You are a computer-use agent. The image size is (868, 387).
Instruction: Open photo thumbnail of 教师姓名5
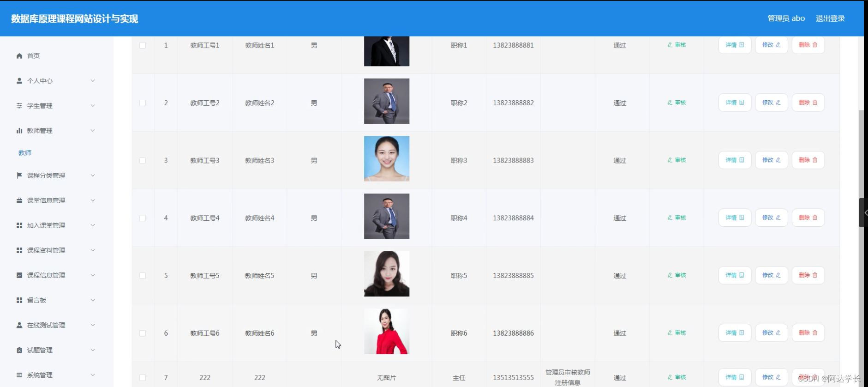click(x=387, y=274)
